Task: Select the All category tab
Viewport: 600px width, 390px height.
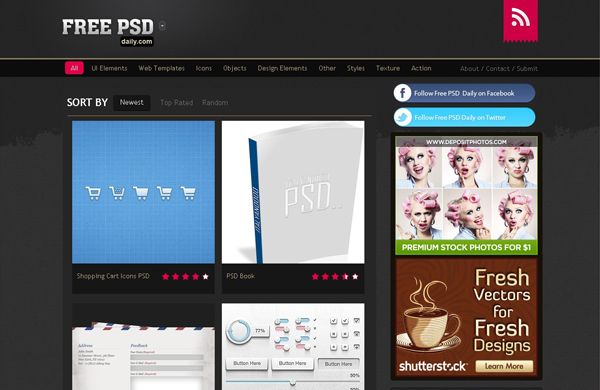Action: 74,68
